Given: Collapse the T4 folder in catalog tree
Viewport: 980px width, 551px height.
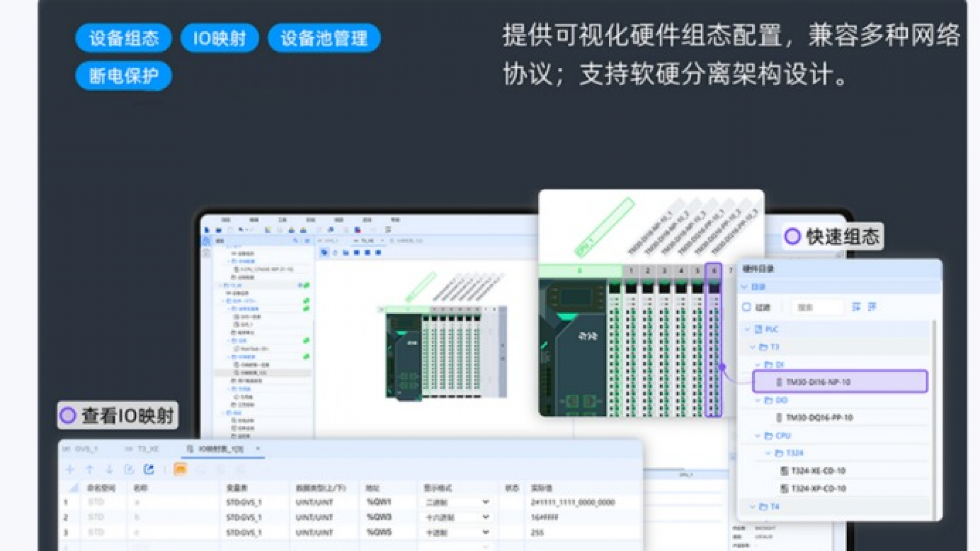Looking at the screenshot, I should (x=752, y=506).
